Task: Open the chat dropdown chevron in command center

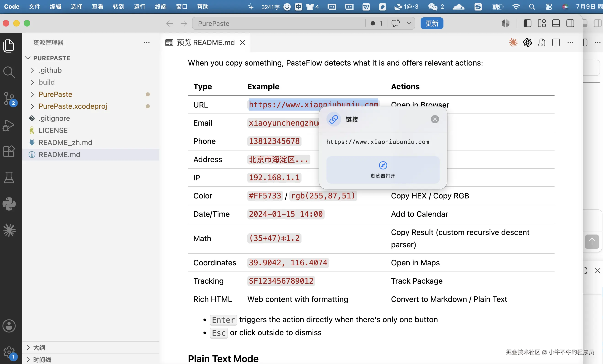Action: (409, 23)
